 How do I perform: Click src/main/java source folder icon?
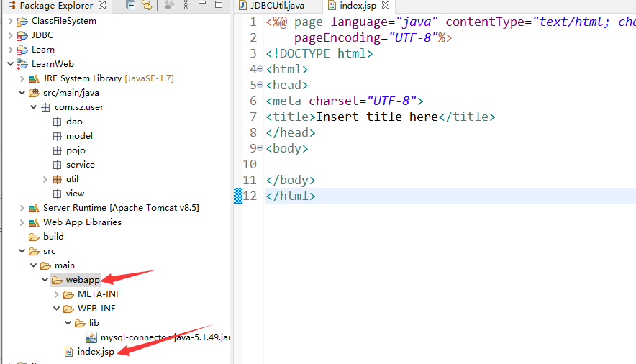point(34,93)
